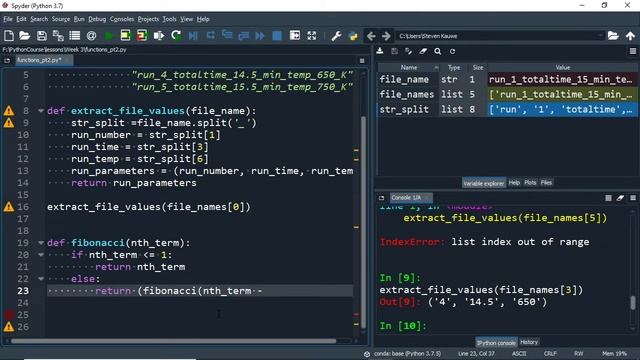
Task: Click the conda base Python status entry
Action: point(402,354)
